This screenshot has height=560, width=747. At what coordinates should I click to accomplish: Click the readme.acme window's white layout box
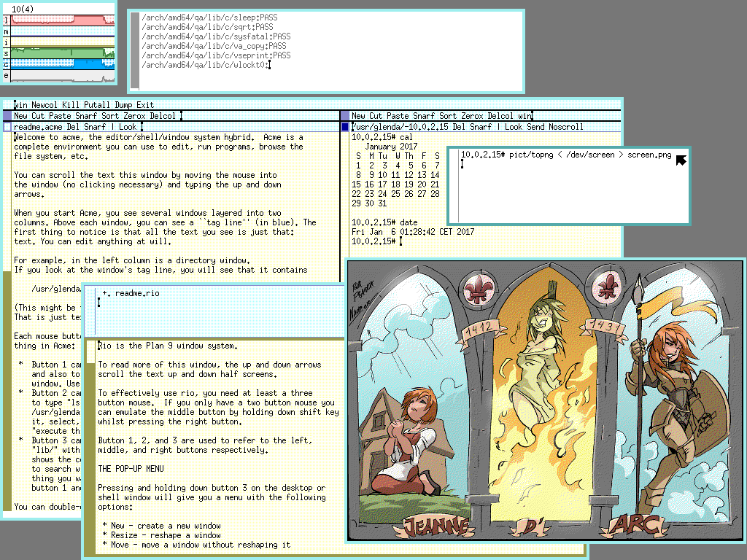tap(7, 127)
